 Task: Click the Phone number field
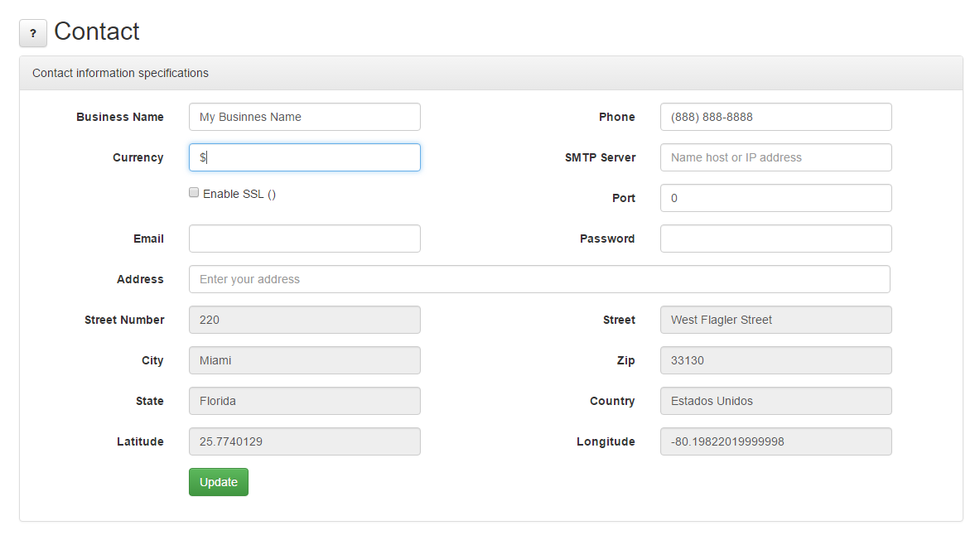pos(775,117)
